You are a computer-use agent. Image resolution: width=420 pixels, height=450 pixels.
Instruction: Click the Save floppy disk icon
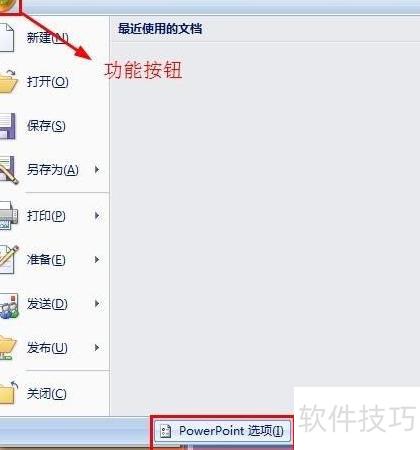click(x=7, y=126)
